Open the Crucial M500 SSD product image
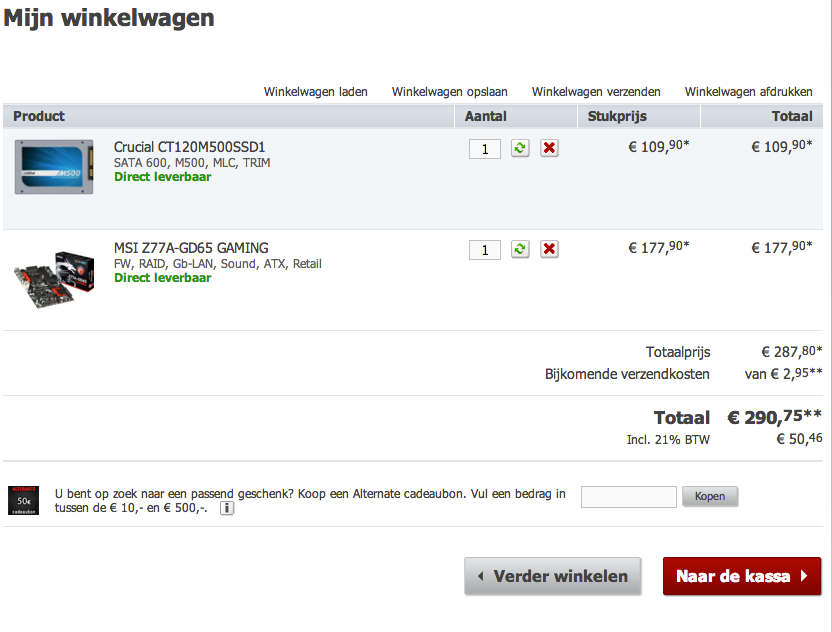The height and width of the screenshot is (632, 832). pyautogui.click(x=54, y=167)
